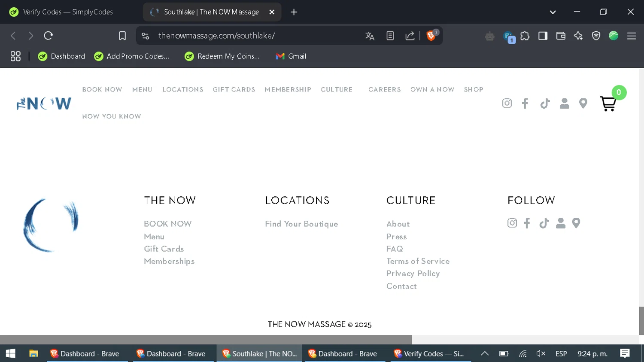Click footer Menu link
Screen dimensions: 644x362
[x=154, y=237]
